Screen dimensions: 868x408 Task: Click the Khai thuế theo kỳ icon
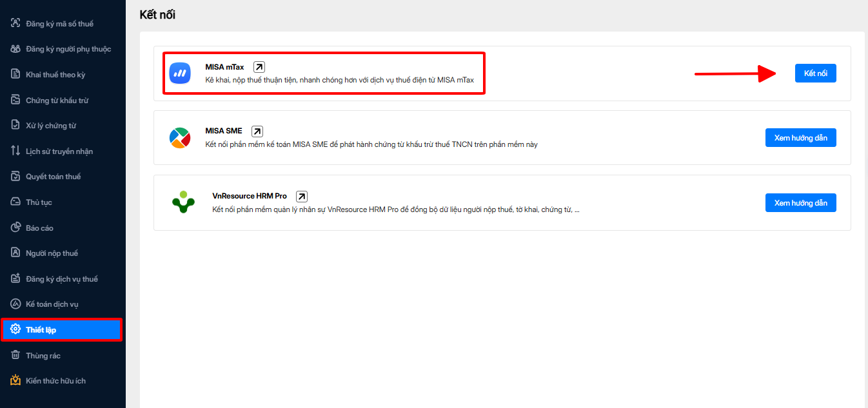pos(15,74)
